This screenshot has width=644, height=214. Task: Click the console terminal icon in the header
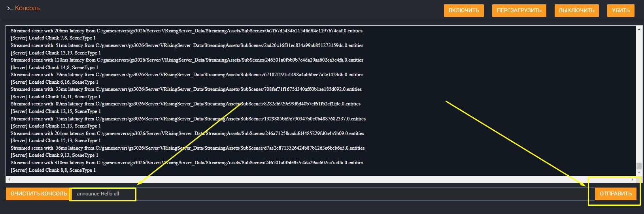tap(10, 8)
